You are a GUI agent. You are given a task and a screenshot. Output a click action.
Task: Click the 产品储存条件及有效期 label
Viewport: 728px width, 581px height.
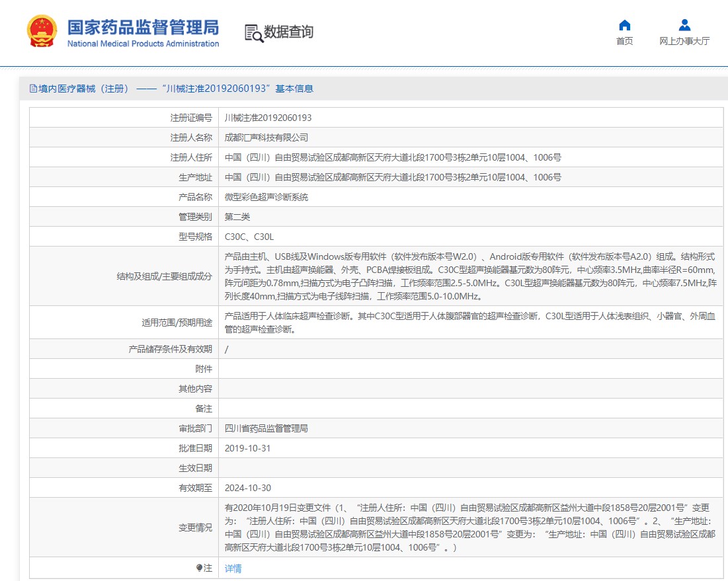pos(171,349)
